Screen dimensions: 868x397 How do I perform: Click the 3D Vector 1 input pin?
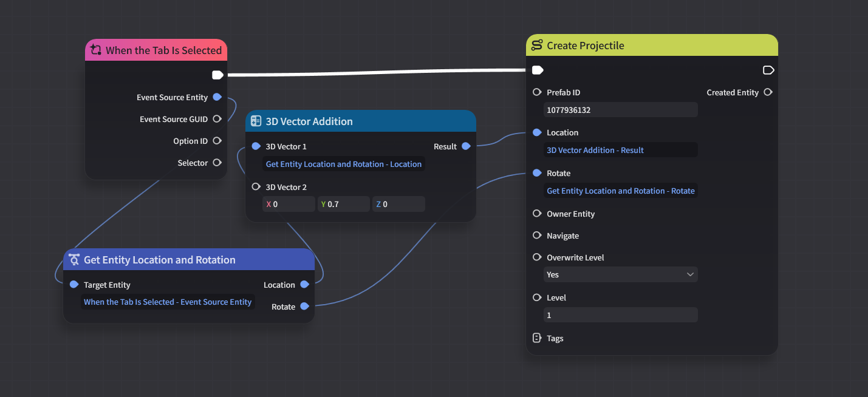[256, 146]
